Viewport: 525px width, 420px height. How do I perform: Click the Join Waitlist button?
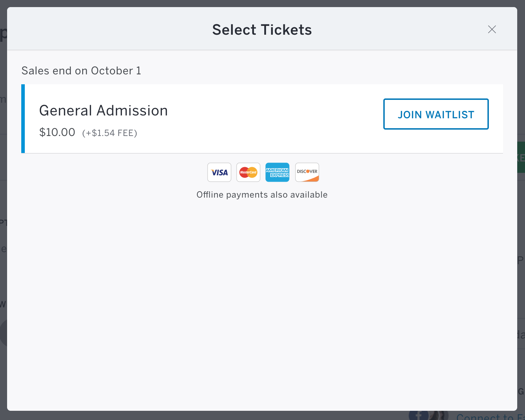[436, 114]
